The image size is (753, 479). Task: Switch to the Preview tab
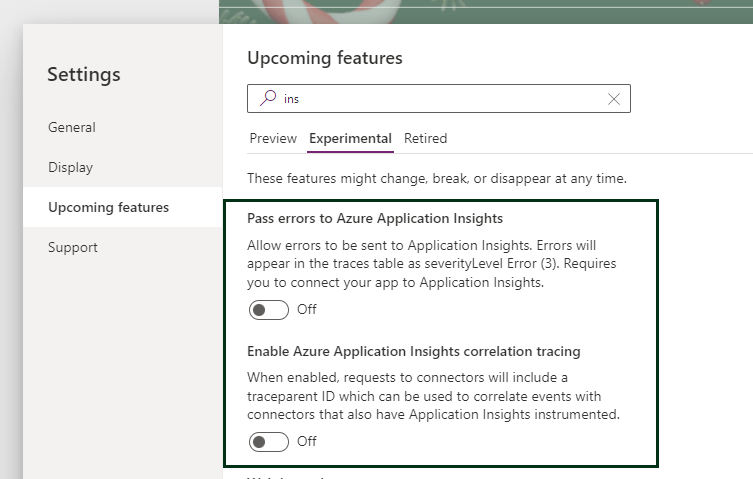point(273,138)
